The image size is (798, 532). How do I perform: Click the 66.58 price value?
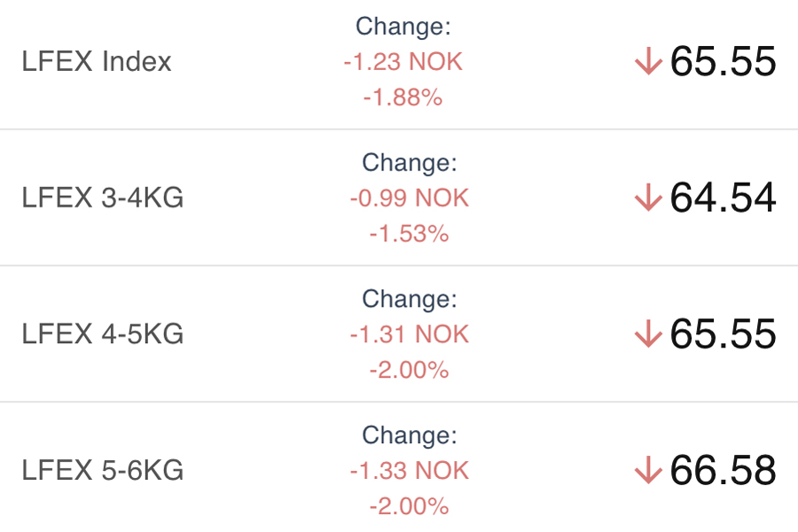[x=723, y=470]
